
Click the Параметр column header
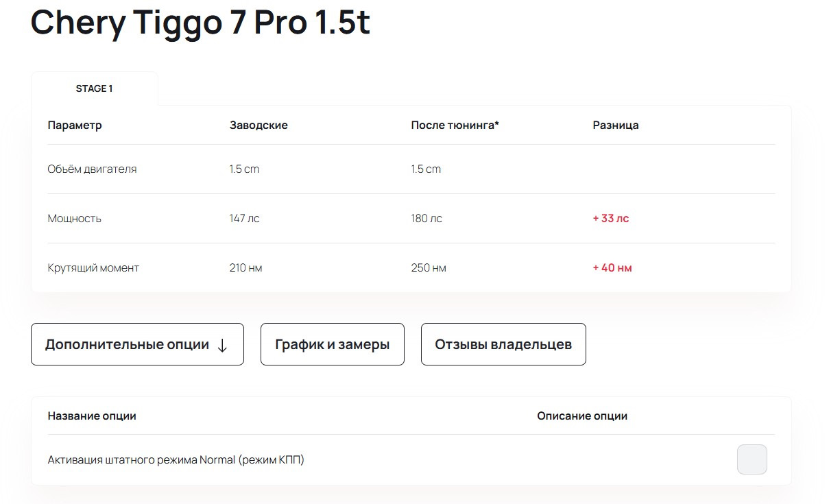pyautogui.click(x=75, y=125)
